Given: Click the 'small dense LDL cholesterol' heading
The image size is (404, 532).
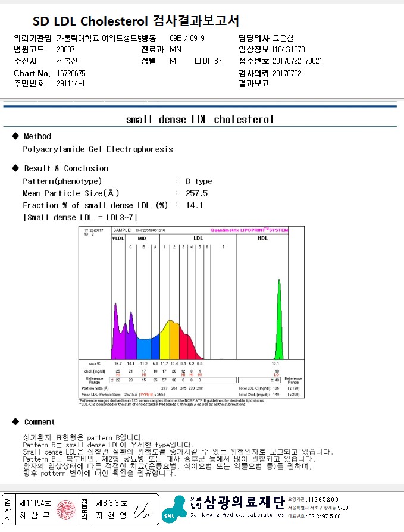Looking at the screenshot, I should pos(199,120).
